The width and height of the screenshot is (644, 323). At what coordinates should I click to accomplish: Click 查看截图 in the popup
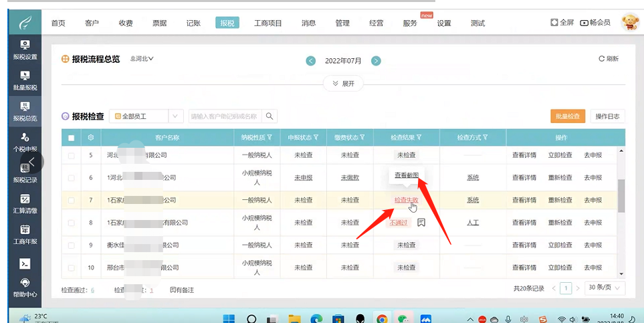click(406, 175)
